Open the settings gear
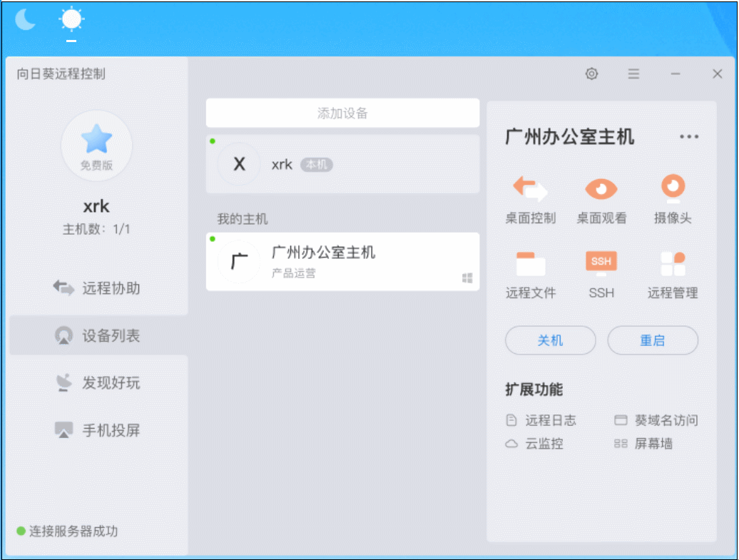The width and height of the screenshot is (739, 560). pyautogui.click(x=591, y=73)
